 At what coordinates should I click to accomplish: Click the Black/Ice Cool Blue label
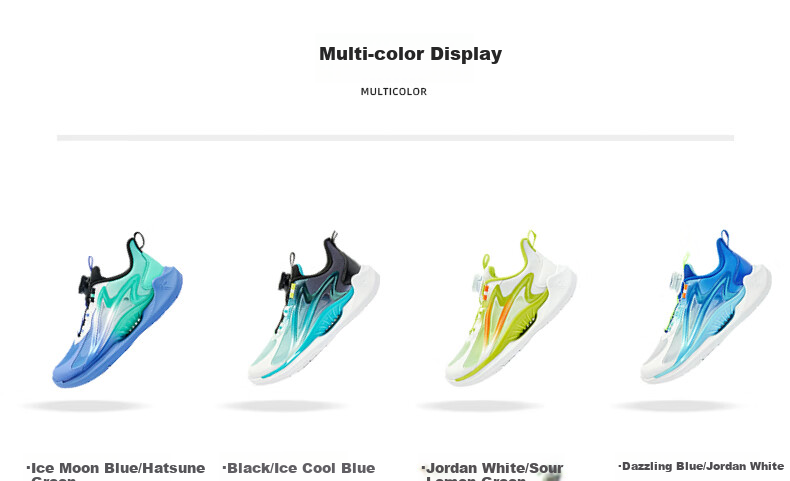299,468
